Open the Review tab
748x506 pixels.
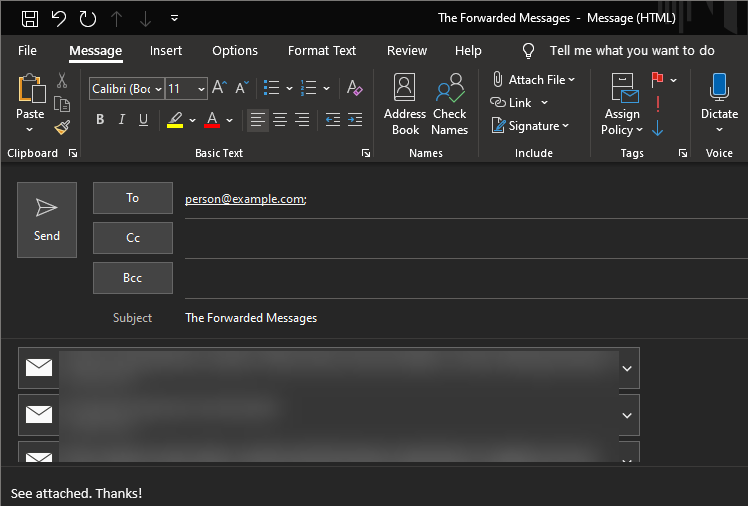pos(407,51)
